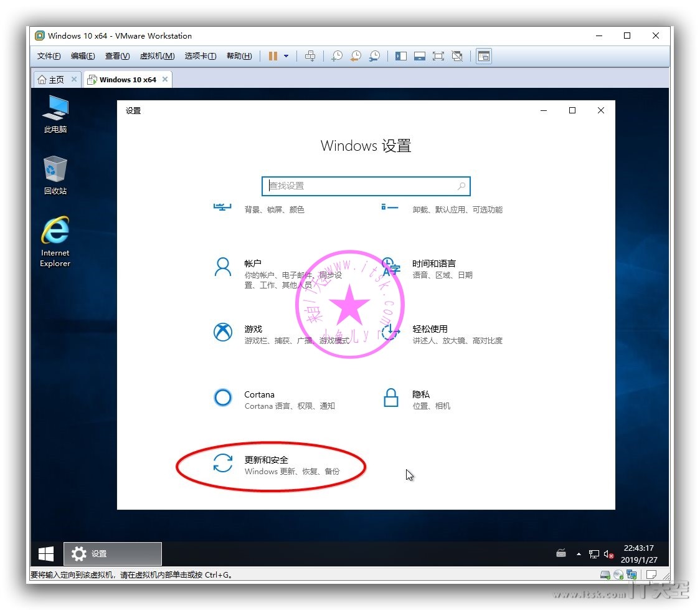Open the 轻松使用 settings category
Screen dimensions: 700x610
(x=442, y=335)
